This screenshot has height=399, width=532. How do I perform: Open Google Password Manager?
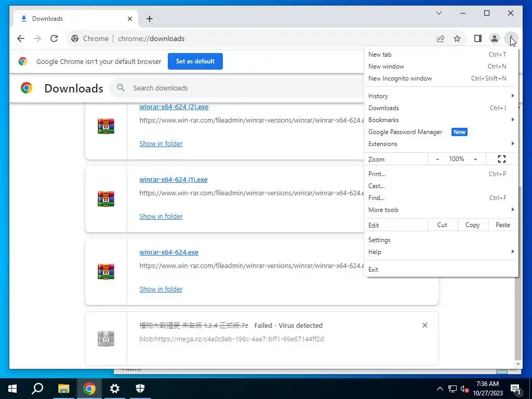click(x=441, y=132)
